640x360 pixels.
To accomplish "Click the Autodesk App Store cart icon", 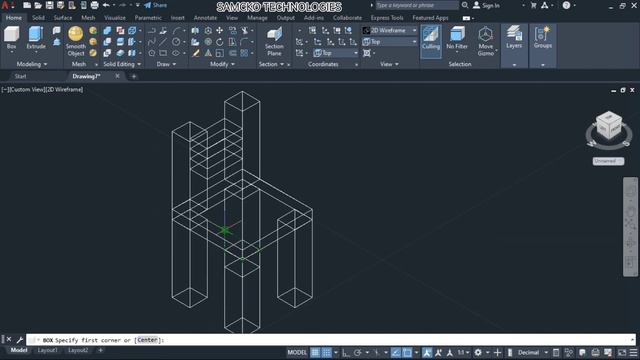I will [533, 5].
